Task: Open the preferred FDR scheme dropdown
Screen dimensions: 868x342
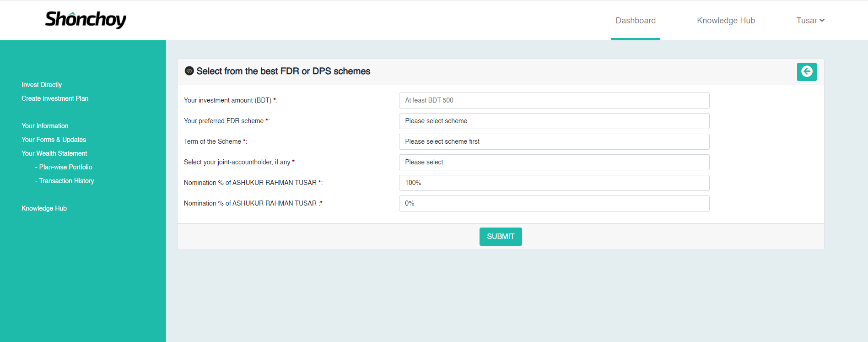Action: point(554,121)
